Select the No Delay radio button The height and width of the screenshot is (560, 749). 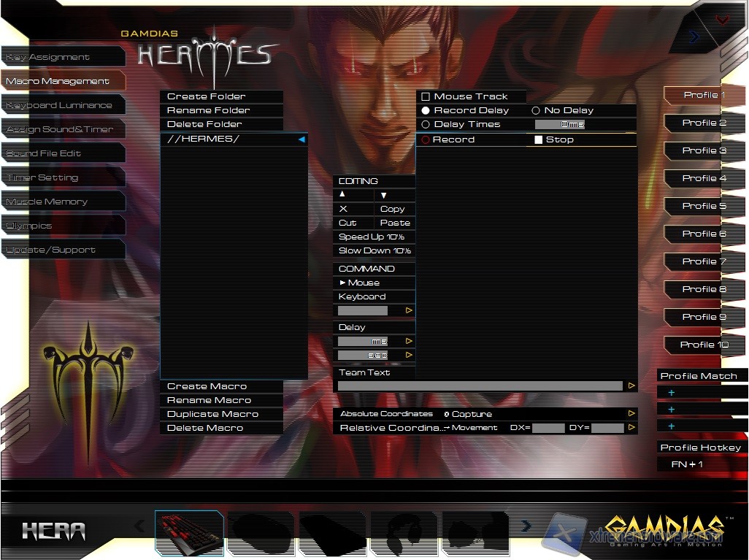[536, 110]
